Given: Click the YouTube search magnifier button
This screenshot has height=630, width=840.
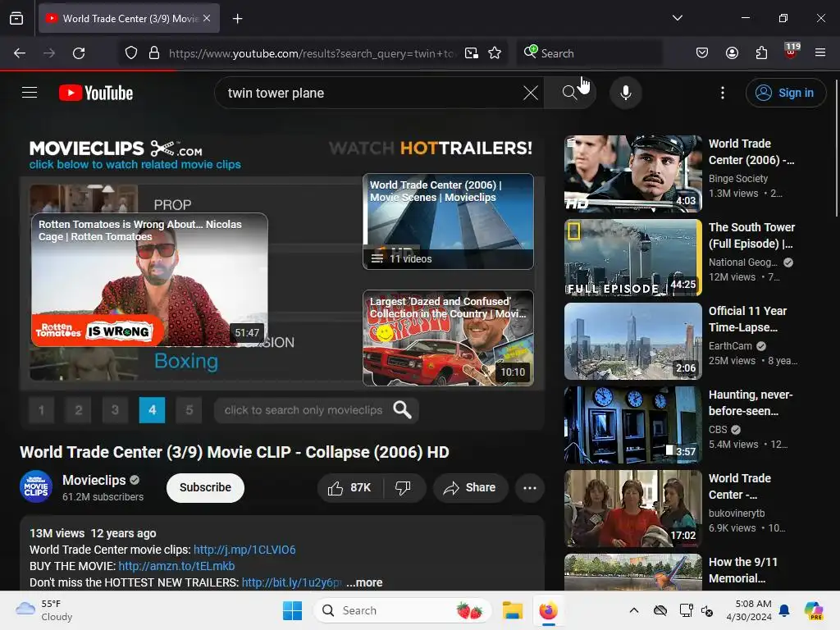Looking at the screenshot, I should (x=570, y=93).
